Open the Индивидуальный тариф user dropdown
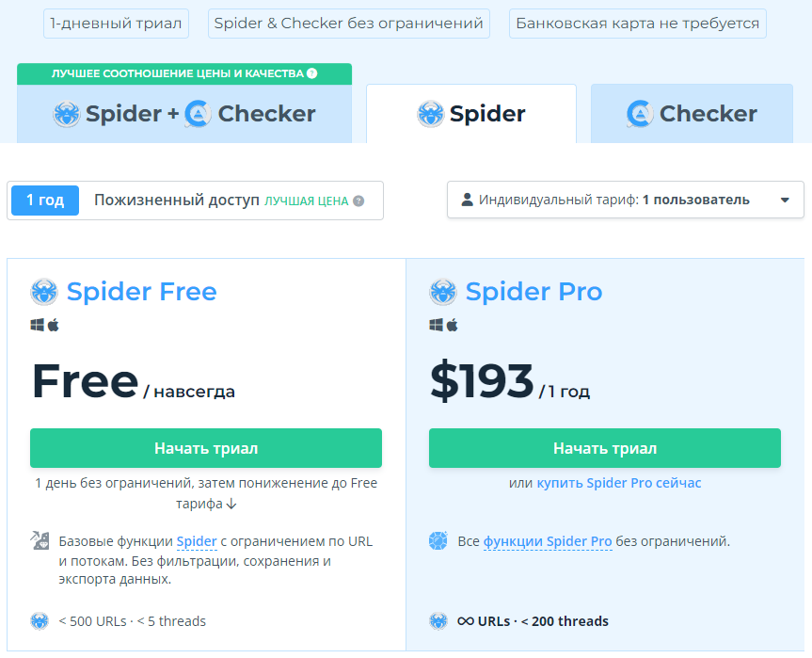The image size is (812, 658). pyautogui.click(x=613, y=200)
